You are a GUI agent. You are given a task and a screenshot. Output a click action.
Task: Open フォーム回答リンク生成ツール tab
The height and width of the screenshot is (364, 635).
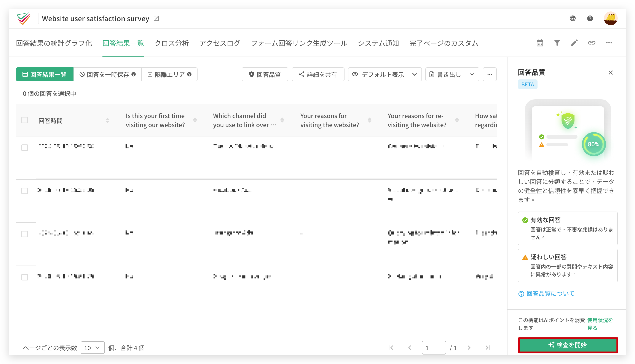(299, 43)
